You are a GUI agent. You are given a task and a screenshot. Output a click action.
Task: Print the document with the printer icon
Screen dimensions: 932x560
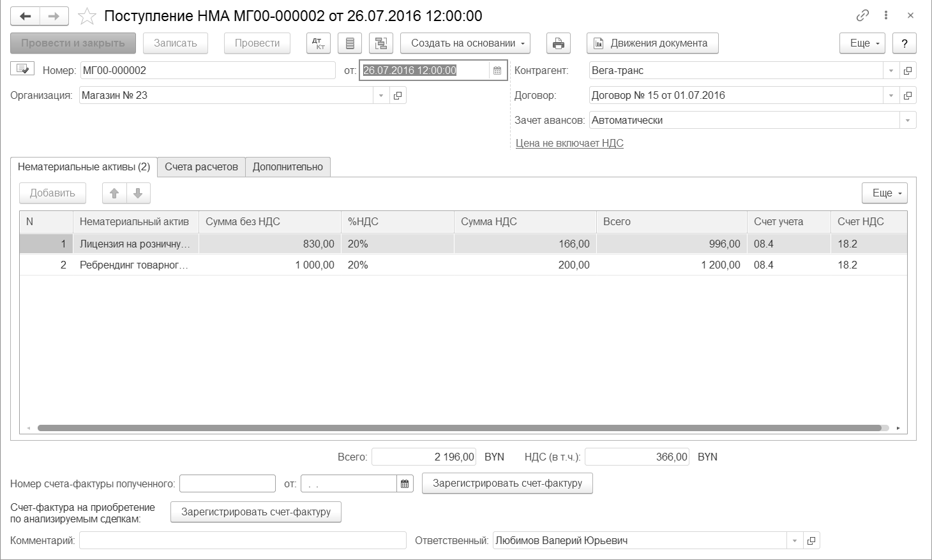pyautogui.click(x=559, y=43)
